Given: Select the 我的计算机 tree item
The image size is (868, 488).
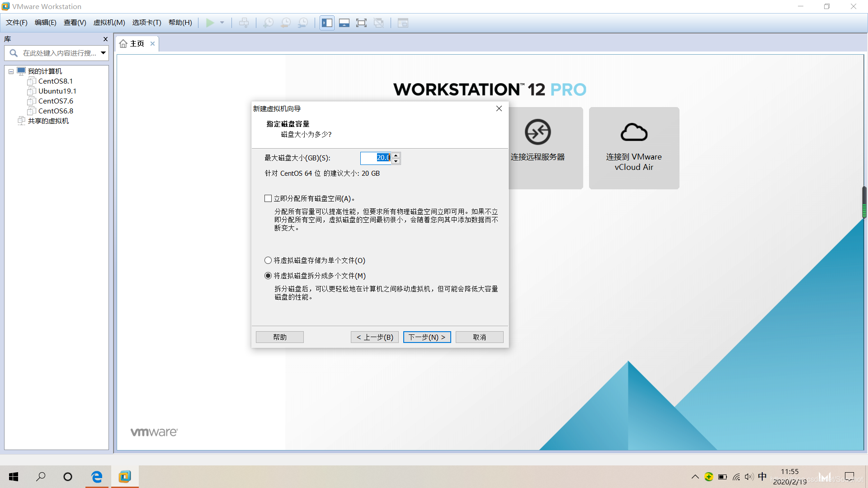Looking at the screenshot, I should 45,71.
